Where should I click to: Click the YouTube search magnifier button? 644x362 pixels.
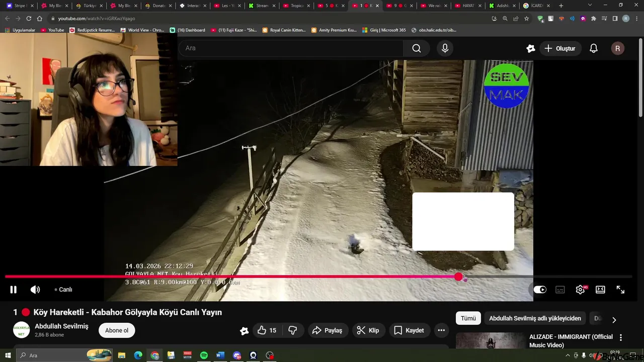pos(417,48)
